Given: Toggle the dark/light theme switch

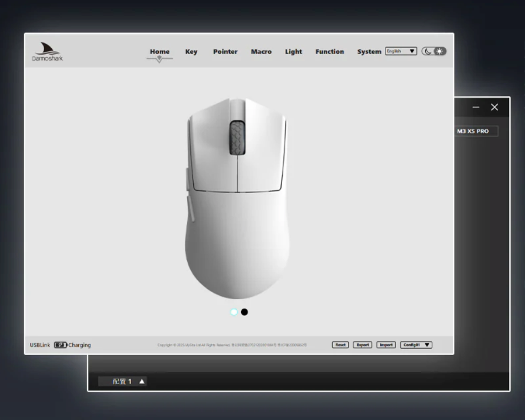Looking at the screenshot, I should point(434,51).
